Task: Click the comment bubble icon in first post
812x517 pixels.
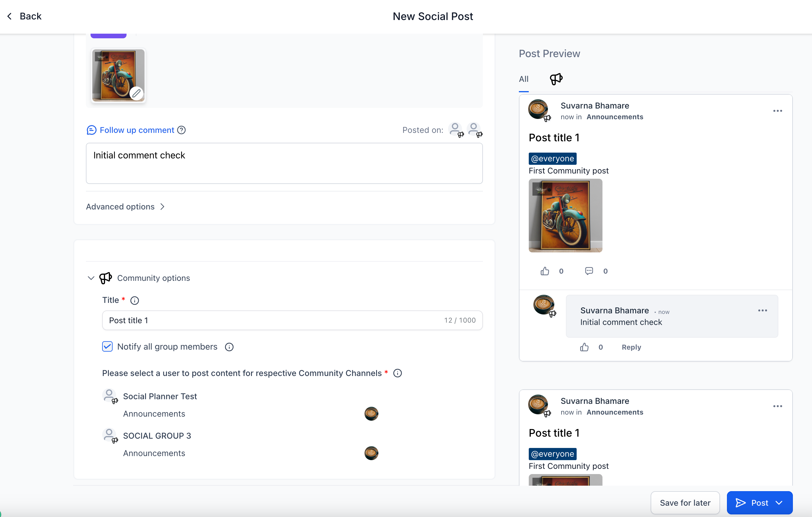Action: [x=589, y=271]
